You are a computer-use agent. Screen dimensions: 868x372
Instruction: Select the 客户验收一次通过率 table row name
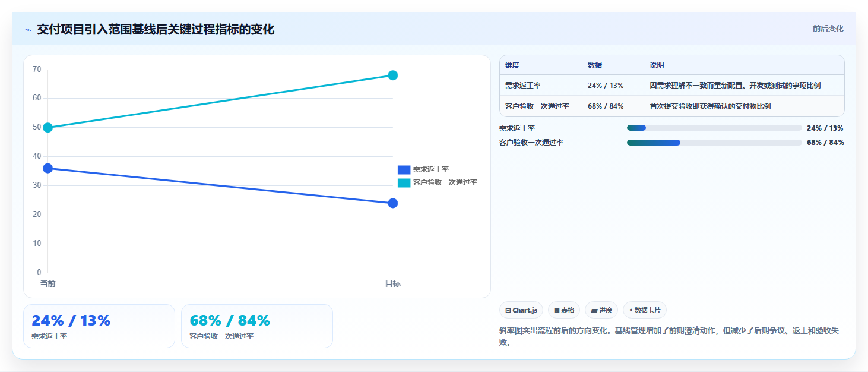537,106
